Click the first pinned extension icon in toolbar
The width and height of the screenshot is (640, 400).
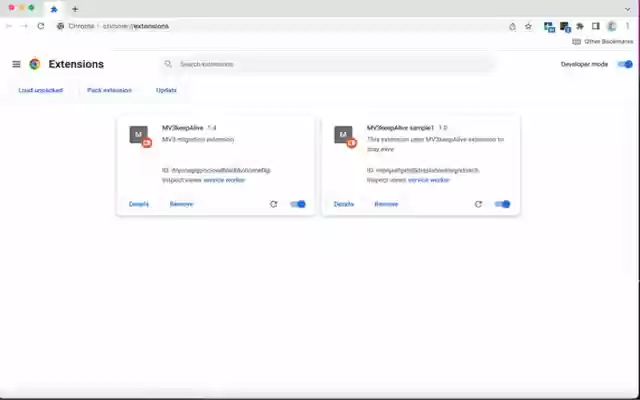[549, 27]
